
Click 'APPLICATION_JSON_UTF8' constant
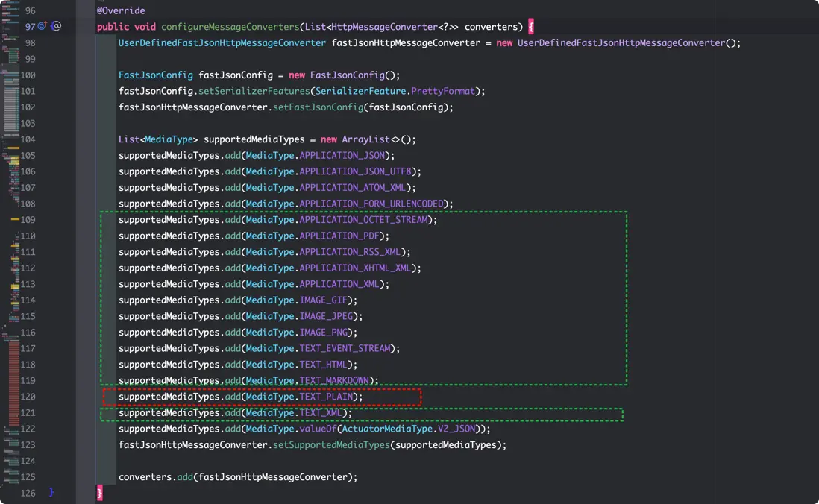(x=355, y=171)
